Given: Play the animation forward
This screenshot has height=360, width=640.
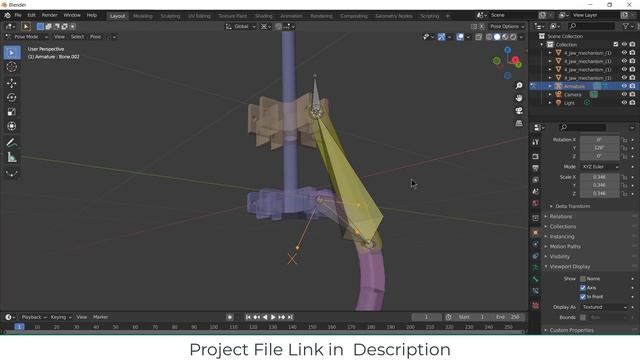Looking at the screenshot, I should pos(273,317).
